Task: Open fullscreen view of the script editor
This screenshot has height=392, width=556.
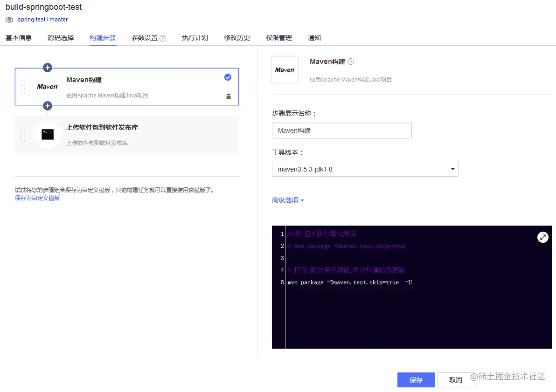Action: pyautogui.click(x=542, y=237)
